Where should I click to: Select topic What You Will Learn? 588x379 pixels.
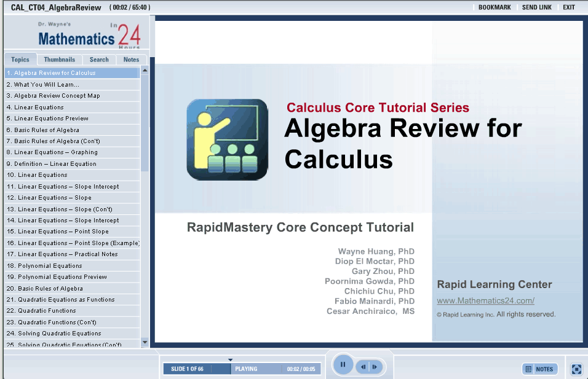[73, 85]
